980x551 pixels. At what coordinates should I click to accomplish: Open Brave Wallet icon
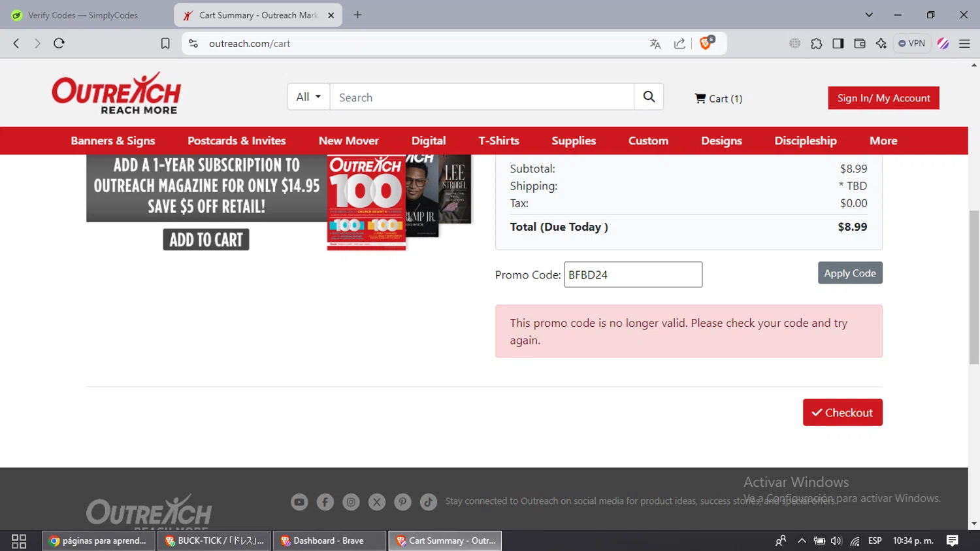tap(860, 43)
